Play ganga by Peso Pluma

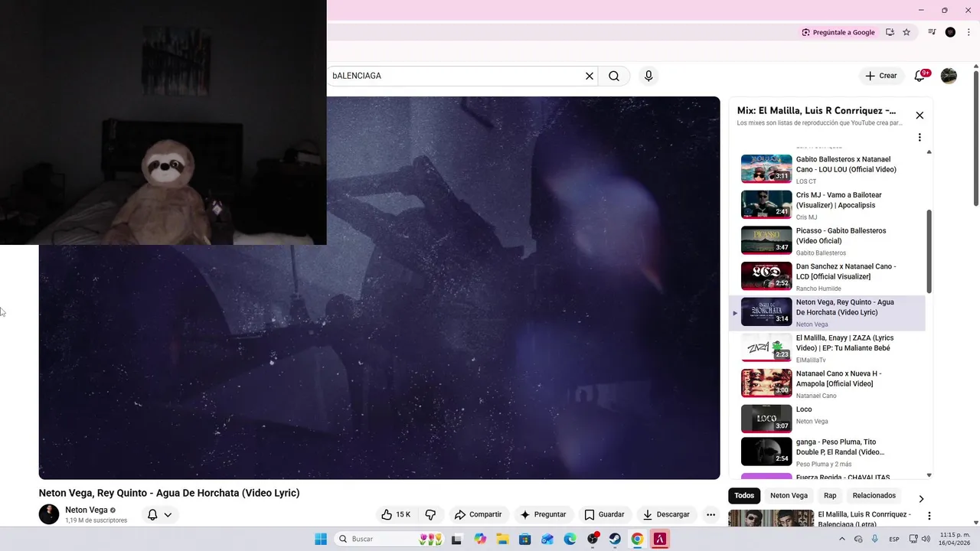[827, 452]
